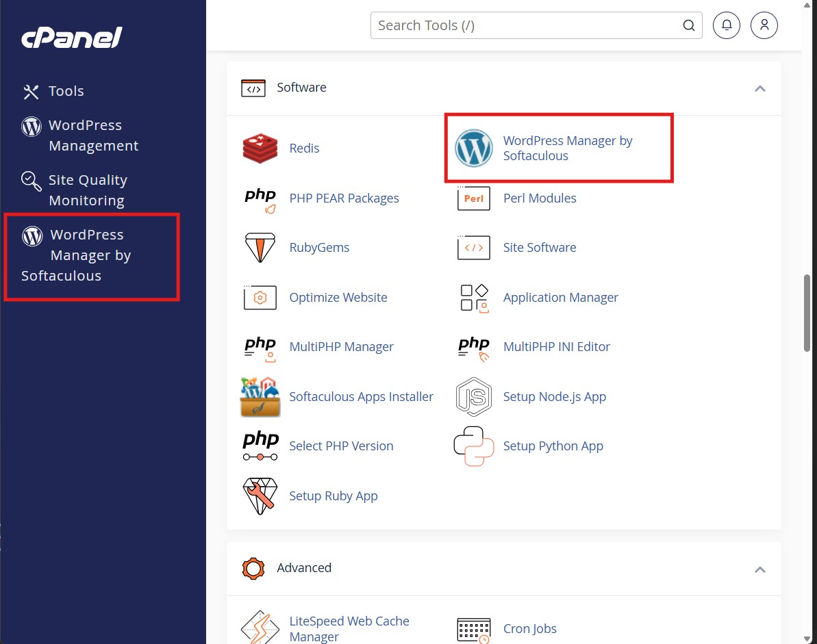
Task: Open the Redis icon
Action: 260,149
